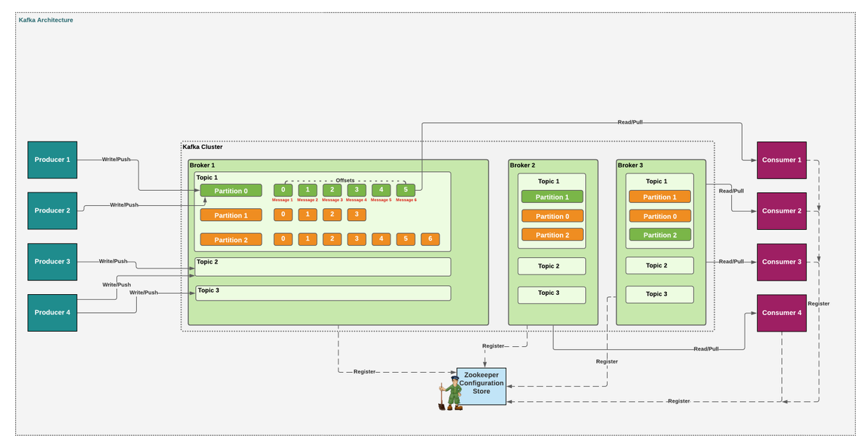Click Register label on the right edge dashed line
Screen dimensions: 868x448
click(819, 304)
